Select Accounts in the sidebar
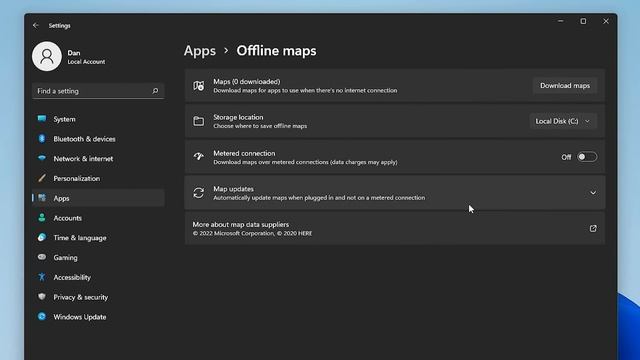640x360 pixels. pos(98,218)
